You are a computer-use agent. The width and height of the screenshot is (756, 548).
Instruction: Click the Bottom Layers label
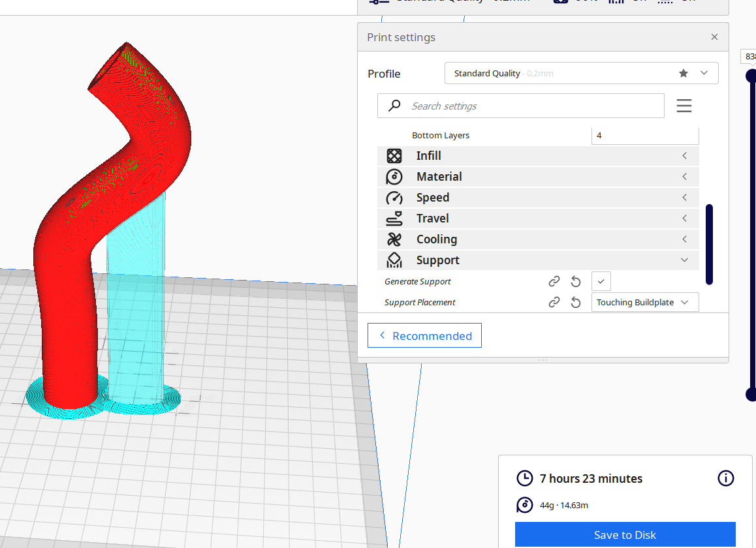pos(440,136)
